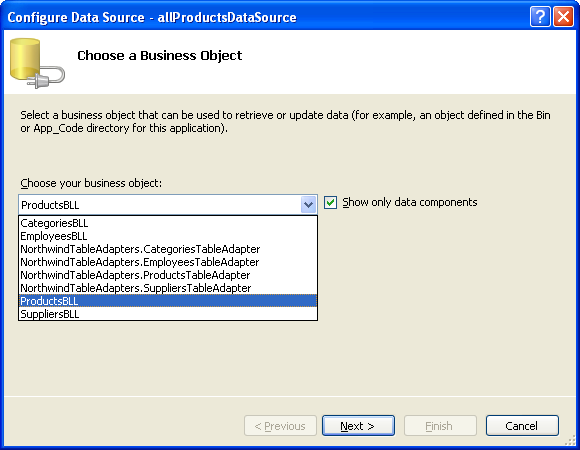Select SuppliersBLL from the list
Screen dimensions: 580x450
[168, 314]
